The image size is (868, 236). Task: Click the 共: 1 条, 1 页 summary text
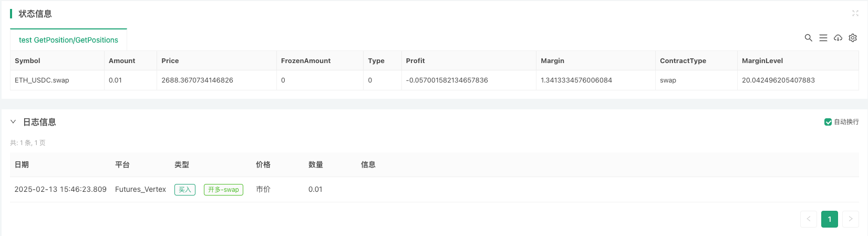[28, 143]
